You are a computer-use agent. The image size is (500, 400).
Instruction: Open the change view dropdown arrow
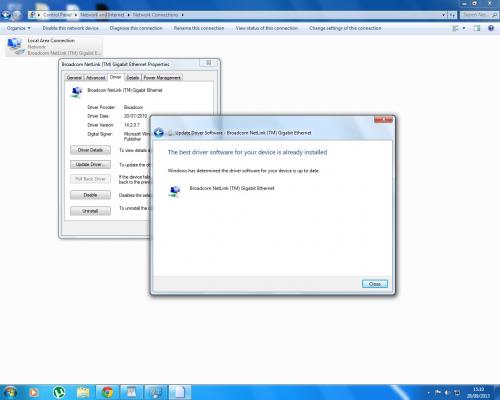[464, 28]
